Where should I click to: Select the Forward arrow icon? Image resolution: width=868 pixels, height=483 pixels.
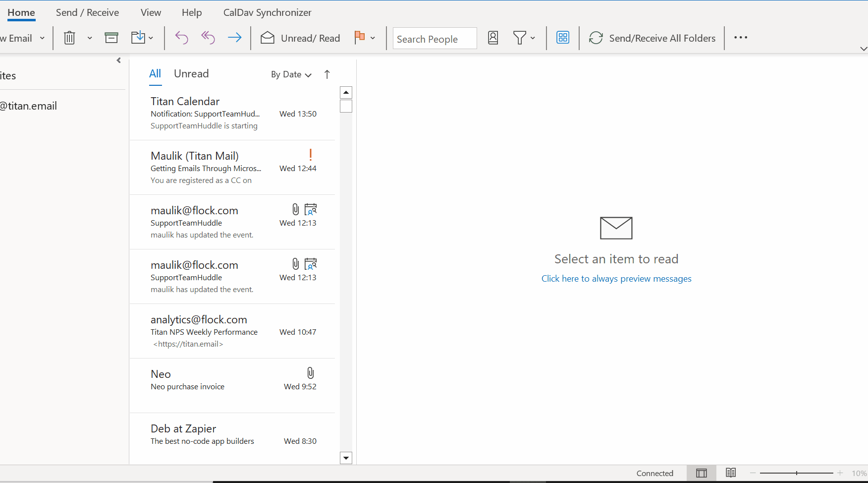click(x=234, y=38)
